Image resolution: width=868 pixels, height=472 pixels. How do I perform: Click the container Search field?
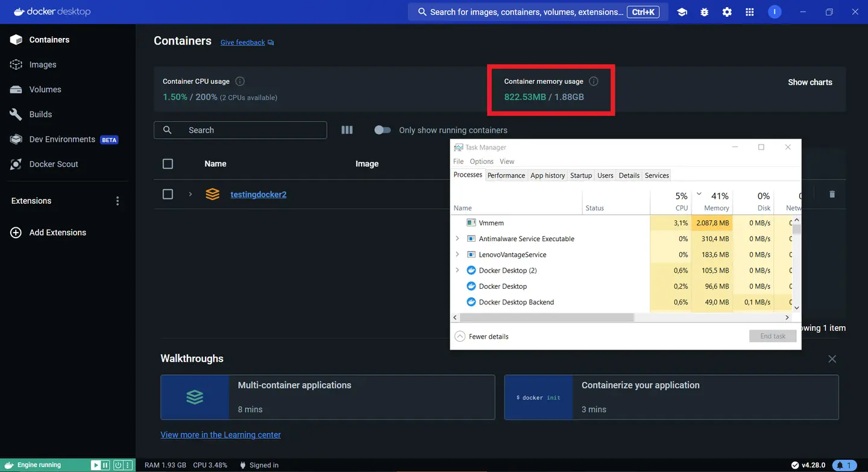[x=241, y=130]
